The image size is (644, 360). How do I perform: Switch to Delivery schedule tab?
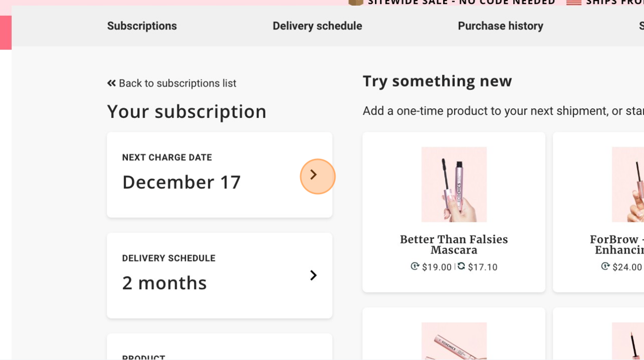tap(317, 26)
